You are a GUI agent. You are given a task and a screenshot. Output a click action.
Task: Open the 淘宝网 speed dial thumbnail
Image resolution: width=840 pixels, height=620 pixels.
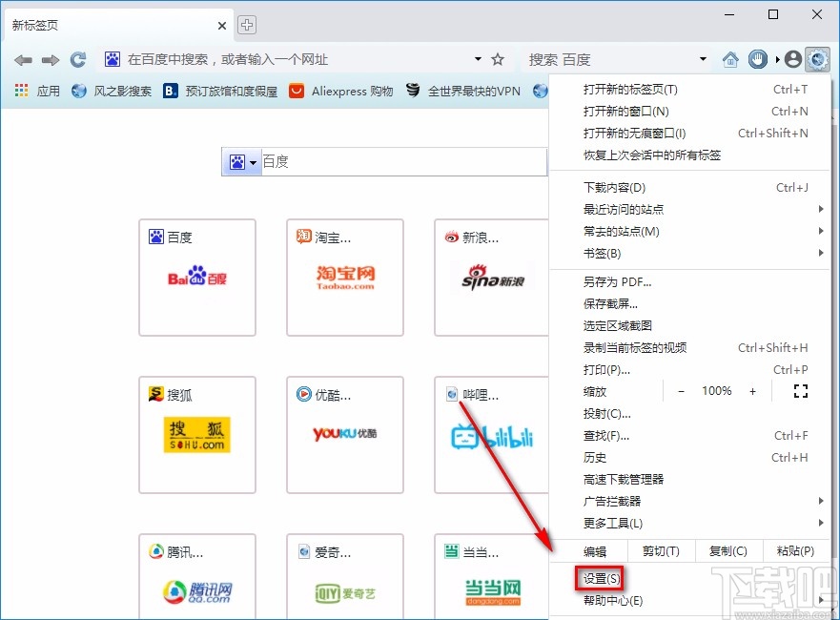tap(345, 278)
